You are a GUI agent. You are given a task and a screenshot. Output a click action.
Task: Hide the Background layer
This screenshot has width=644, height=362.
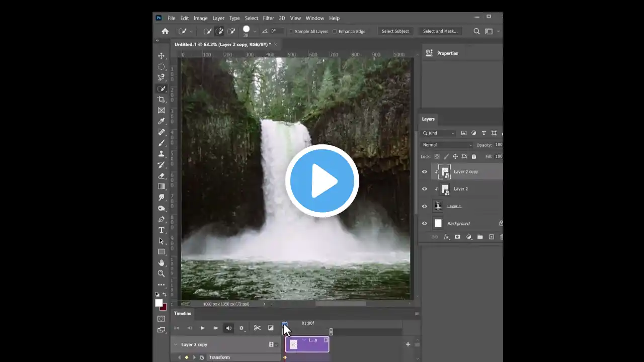pos(424,224)
